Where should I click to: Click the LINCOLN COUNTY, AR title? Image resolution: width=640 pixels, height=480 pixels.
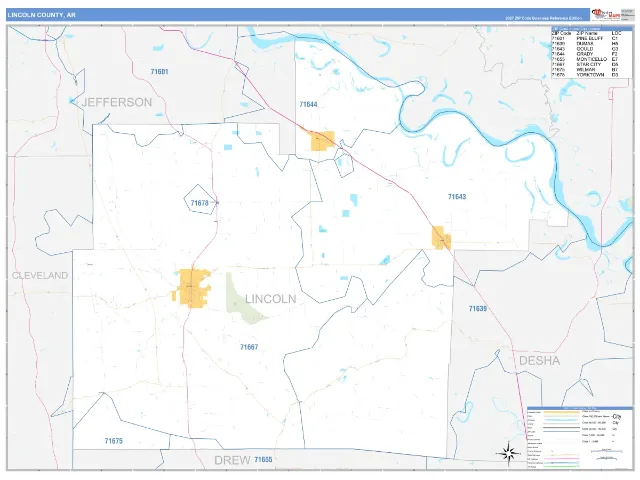42,15
